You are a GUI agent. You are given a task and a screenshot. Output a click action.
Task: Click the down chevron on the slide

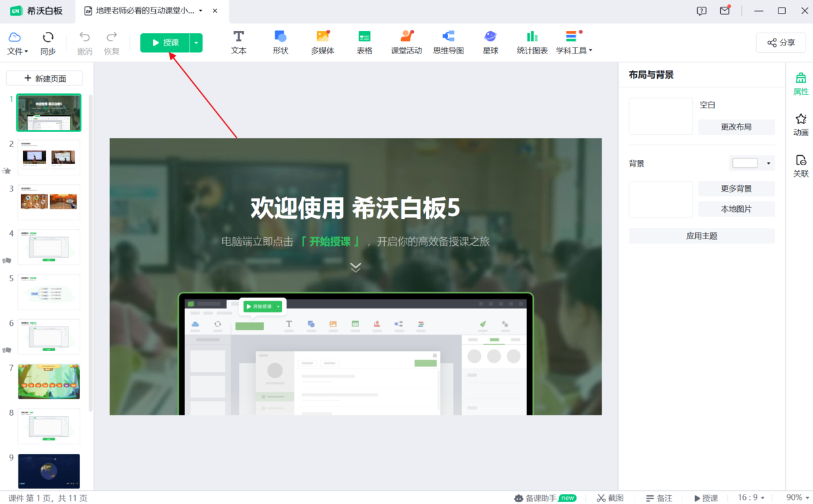(356, 267)
